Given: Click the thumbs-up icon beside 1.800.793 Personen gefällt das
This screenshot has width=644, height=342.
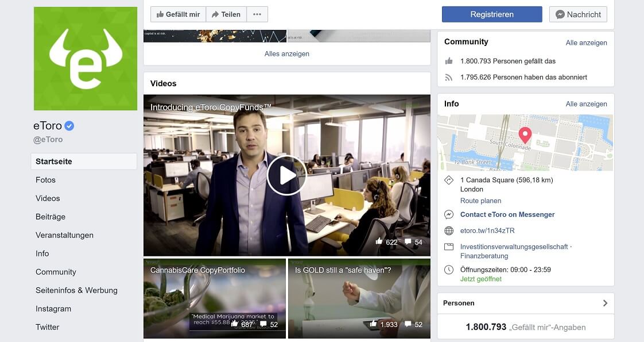Looking at the screenshot, I should (449, 62).
